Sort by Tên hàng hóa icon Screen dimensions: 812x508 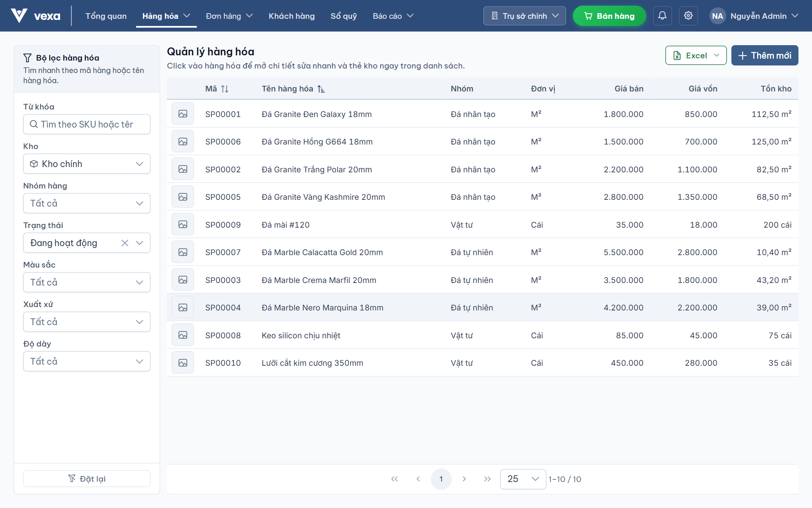(x=321, y=89)
